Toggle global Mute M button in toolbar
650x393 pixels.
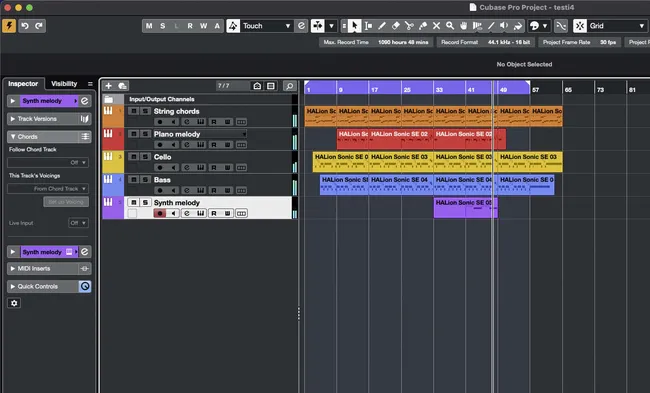pyautogui.click(x=149, y=26)
